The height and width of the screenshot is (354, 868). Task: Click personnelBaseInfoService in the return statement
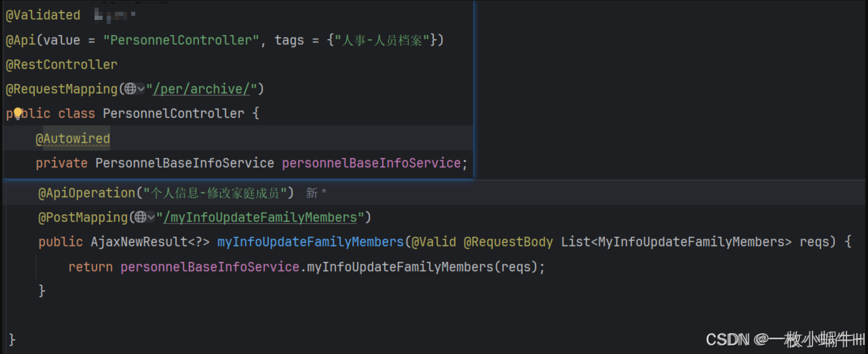210,267
